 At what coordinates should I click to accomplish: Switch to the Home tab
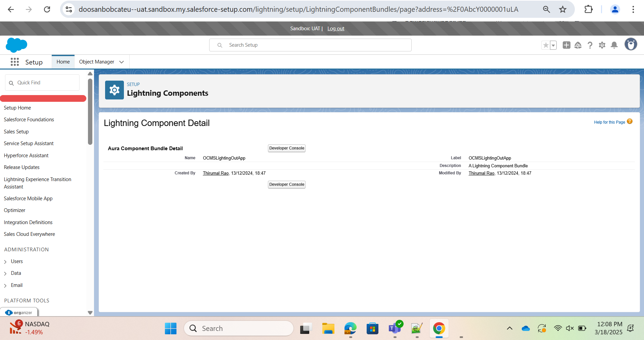63,62
